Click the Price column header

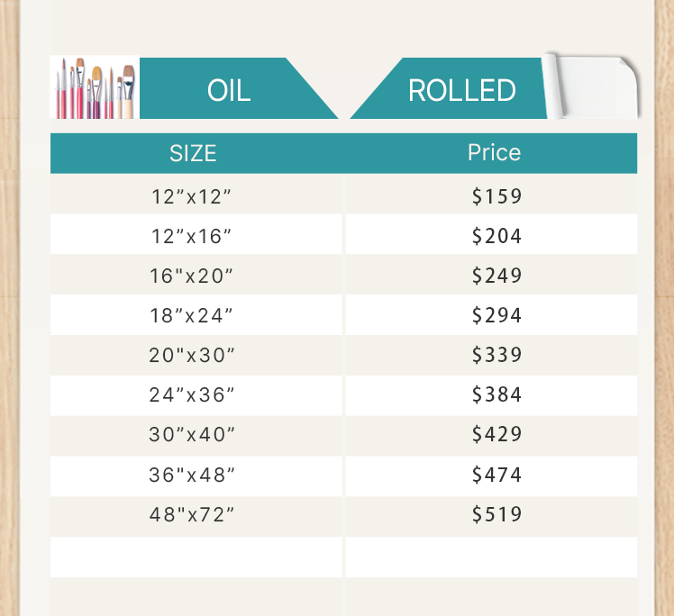point(494,152)
